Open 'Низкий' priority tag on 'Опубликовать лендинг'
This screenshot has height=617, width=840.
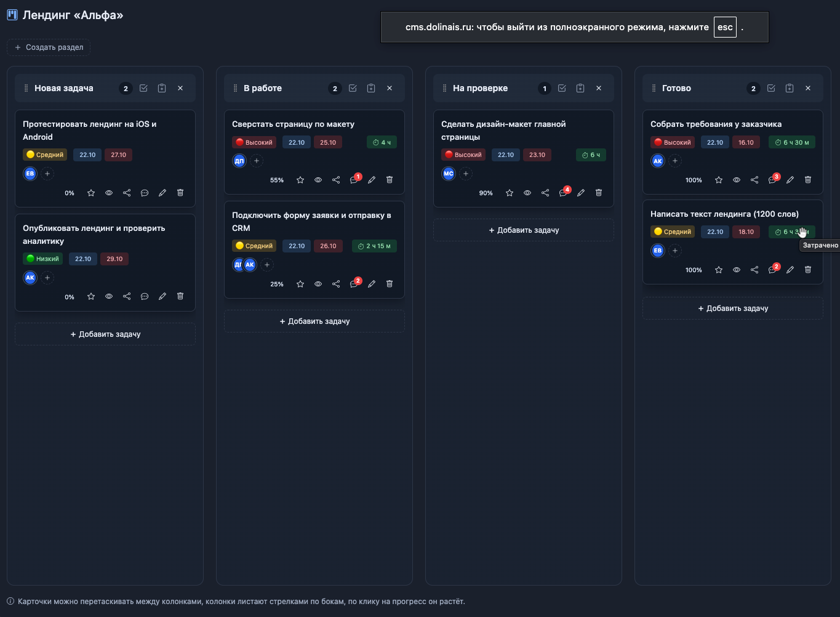42,259
